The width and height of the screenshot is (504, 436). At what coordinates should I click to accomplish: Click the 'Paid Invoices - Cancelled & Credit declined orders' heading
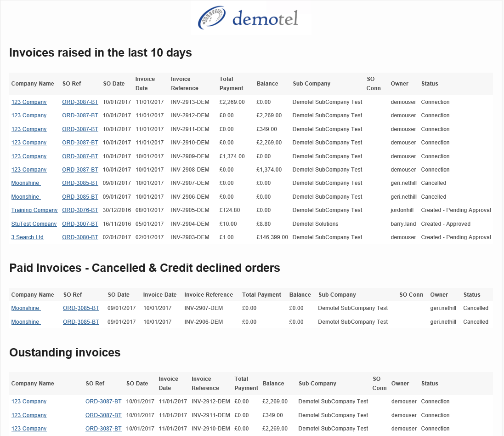(145, 268)
